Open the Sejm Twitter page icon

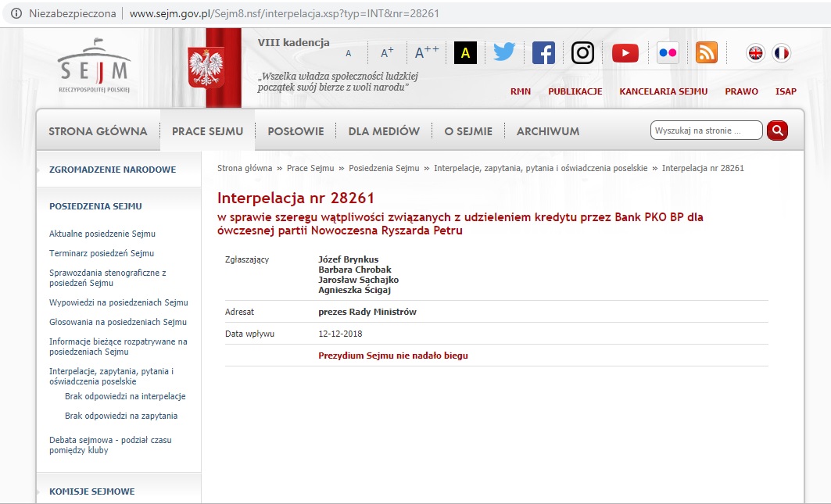coord(504,52)
